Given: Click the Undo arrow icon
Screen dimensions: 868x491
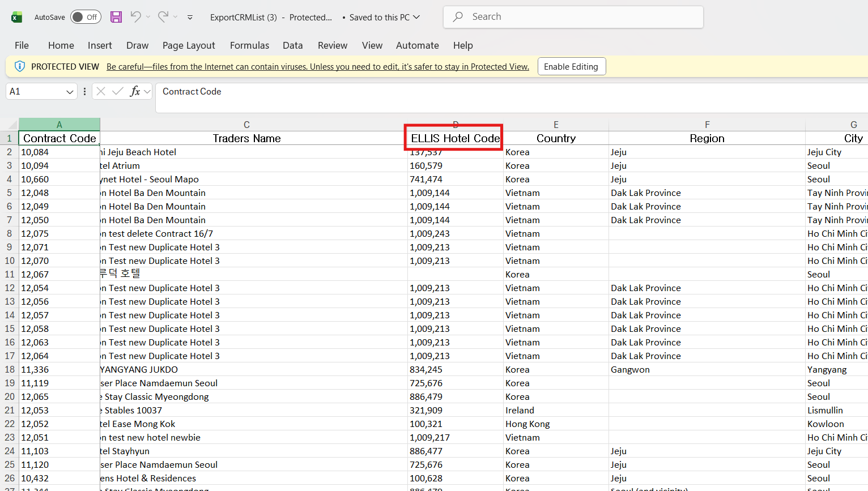Looking at the screenshot, I should pyautogui.click(x=135, y=17).
